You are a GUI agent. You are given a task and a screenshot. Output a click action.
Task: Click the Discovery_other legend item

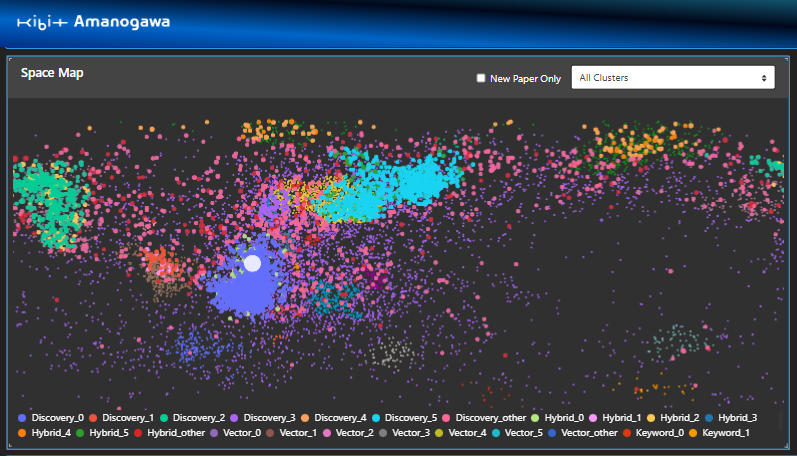[x=484, y=418]
